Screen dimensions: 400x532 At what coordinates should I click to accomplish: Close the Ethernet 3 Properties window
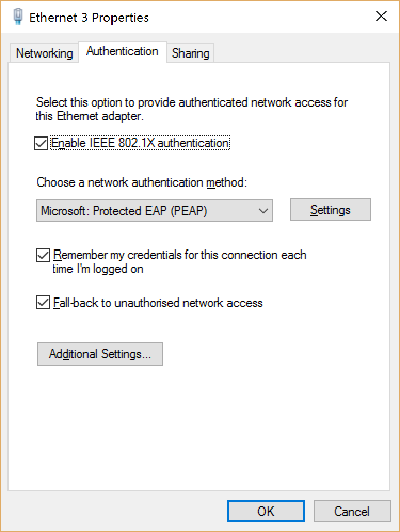tap(381, 16)
